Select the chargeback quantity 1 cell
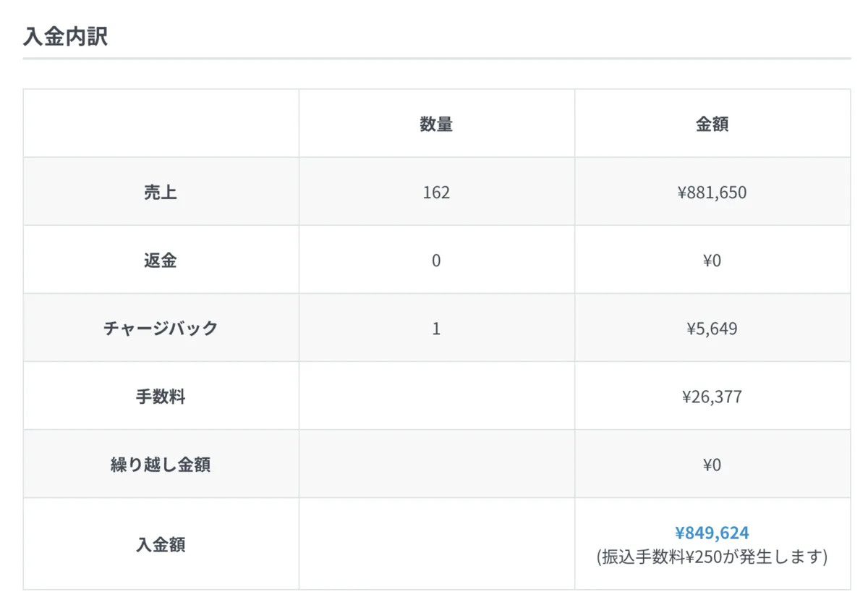 [x=436, y=329]
